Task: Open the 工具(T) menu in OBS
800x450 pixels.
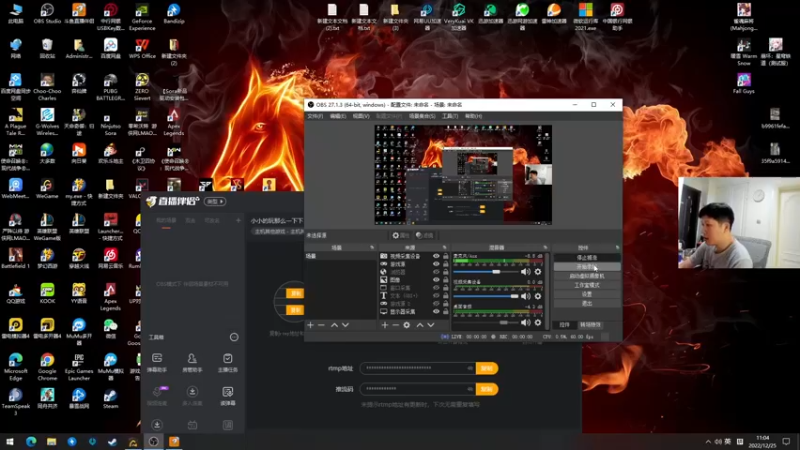Action: (450, 116)
